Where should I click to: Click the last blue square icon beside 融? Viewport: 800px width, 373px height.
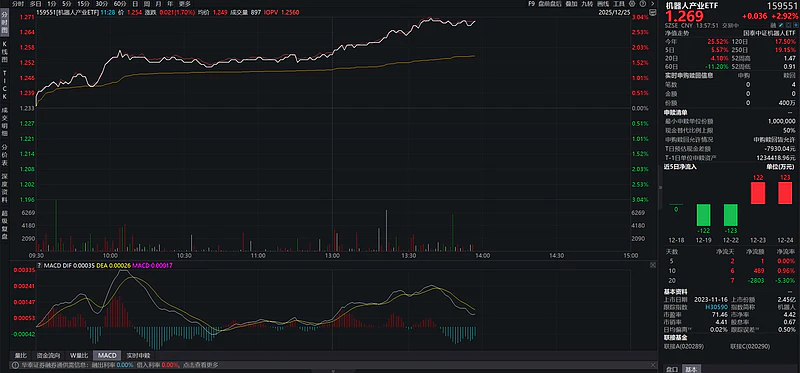coord(795,25)
